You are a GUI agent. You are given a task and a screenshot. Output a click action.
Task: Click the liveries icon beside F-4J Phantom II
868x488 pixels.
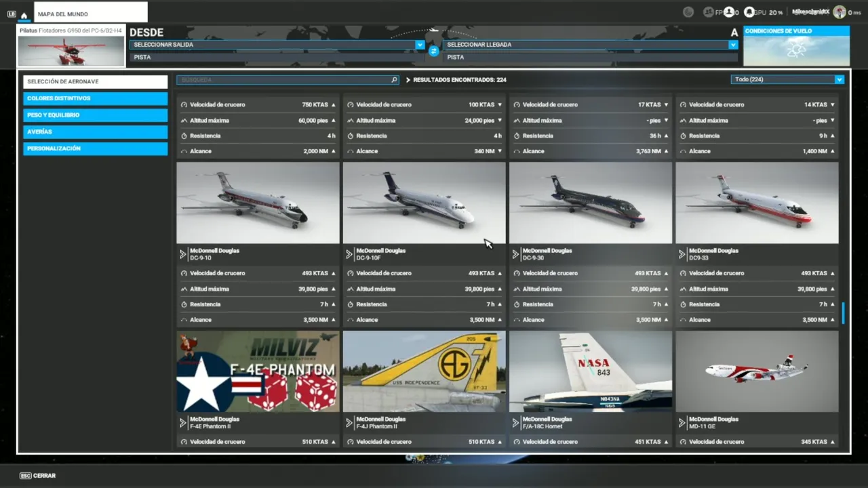coord(349,423)
